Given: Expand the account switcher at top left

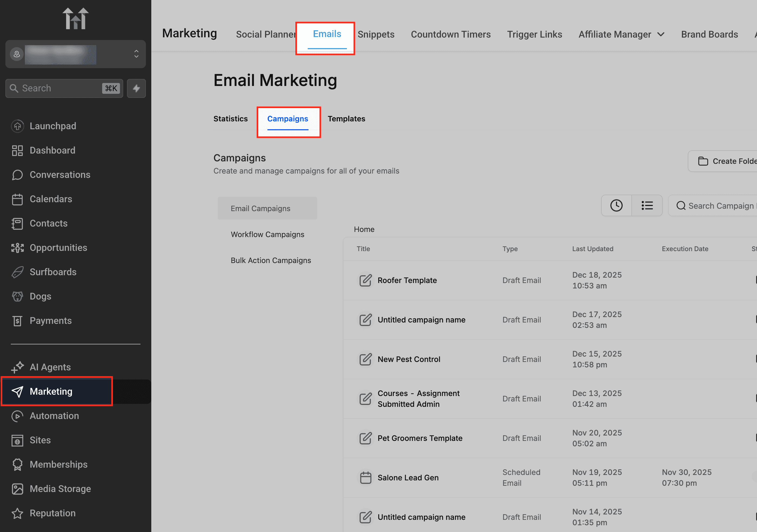Looking at the screenshot, I should pyautogui.click(x=136, y=54).
